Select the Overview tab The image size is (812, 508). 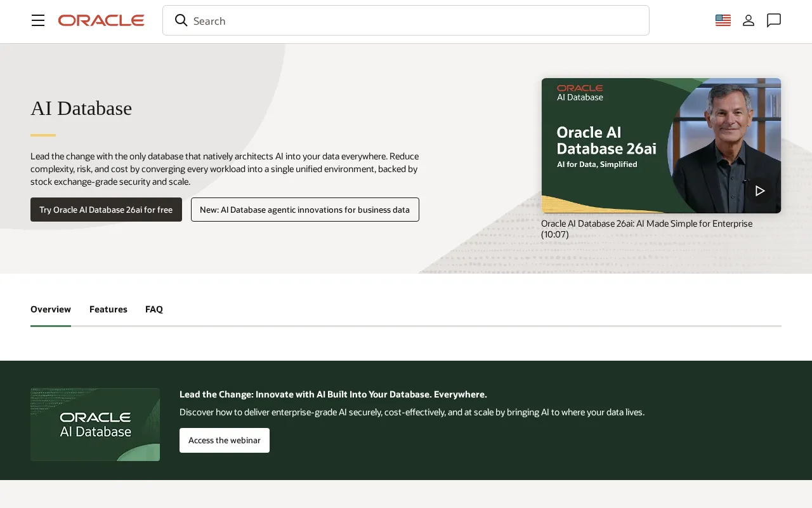51,309
